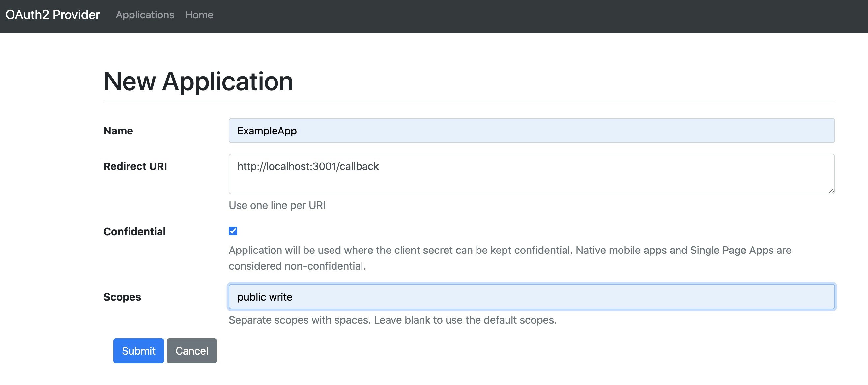
Task: Click the Redirect URI field label
Action: (x=135, y=166)
